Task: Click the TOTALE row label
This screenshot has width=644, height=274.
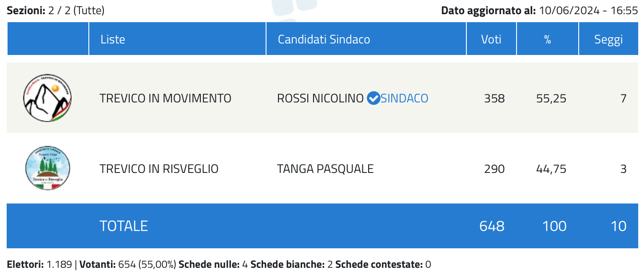Action: [x=123, y=226]
